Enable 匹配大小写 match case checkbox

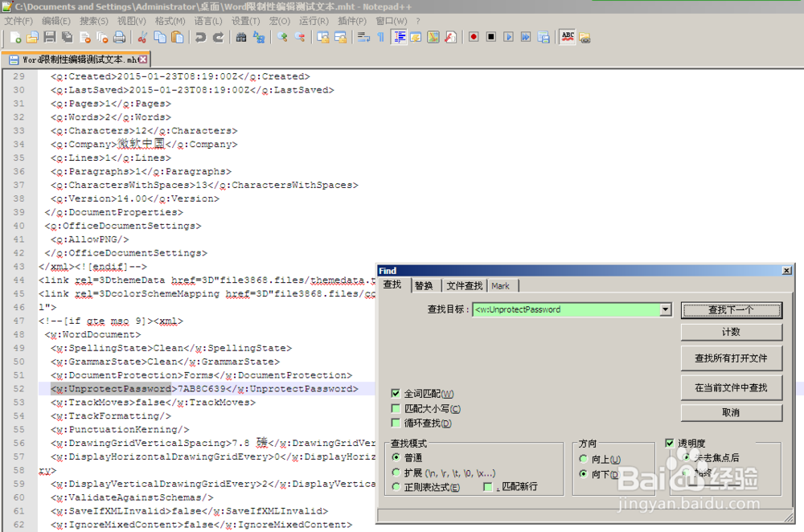(396, 408)
